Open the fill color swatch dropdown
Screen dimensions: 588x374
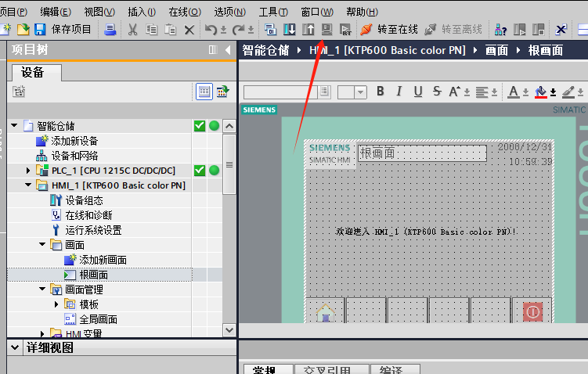click(554, 92)
